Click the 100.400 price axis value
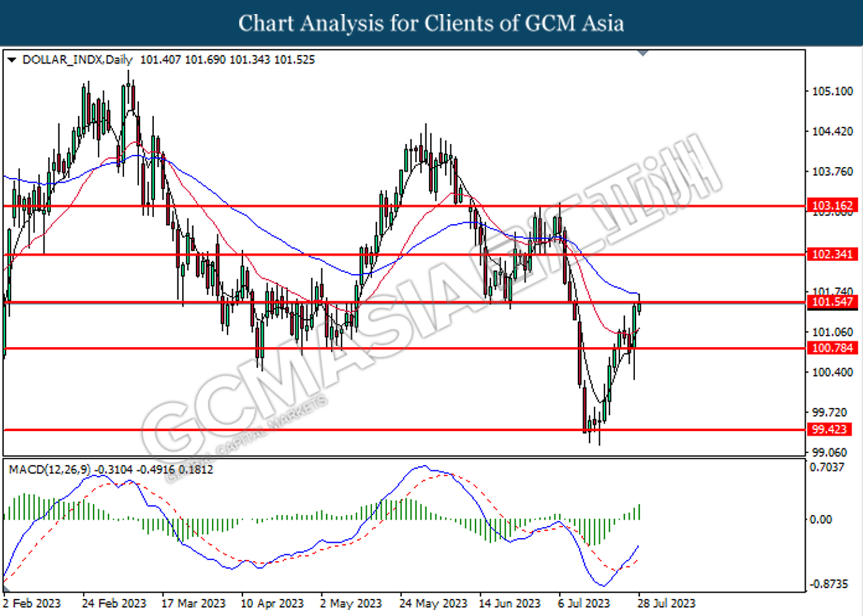The image size is (863, 616). 832,373
